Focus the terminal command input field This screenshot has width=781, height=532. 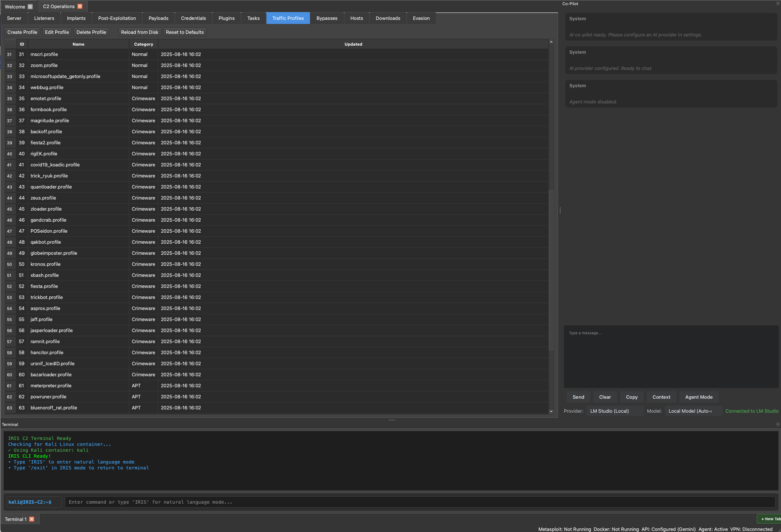(x=420, y=502)
